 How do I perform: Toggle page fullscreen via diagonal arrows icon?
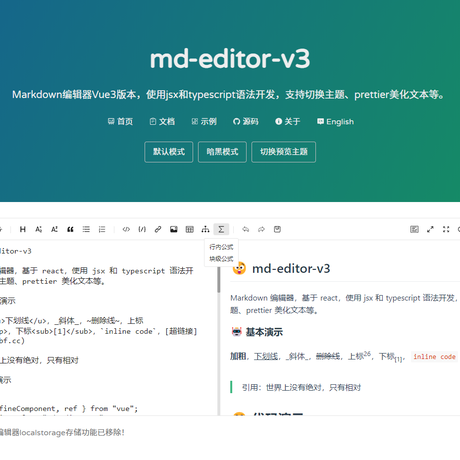click(430, 229)
